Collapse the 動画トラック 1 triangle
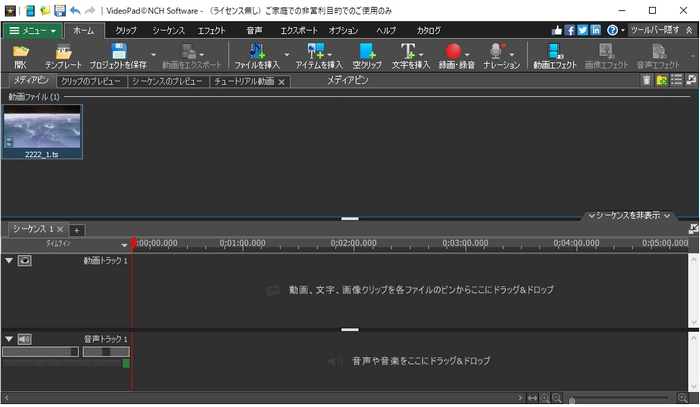The height and width of the screenshot is (407, 700). (9, 260)
